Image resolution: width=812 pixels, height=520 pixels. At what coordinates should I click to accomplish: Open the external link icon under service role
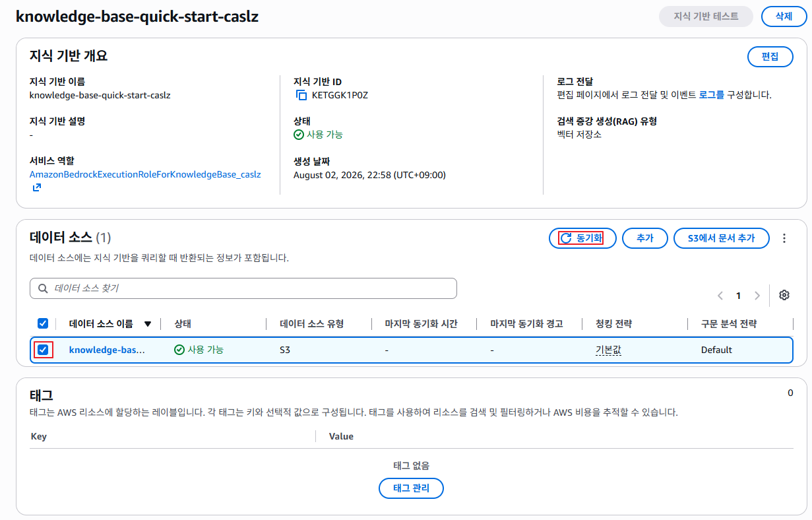click(37, 187)
